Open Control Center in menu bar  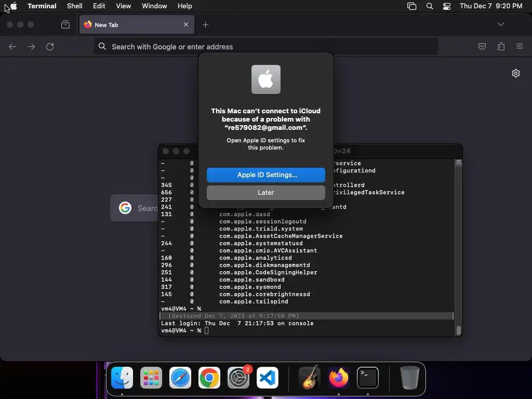pos(447,6)
